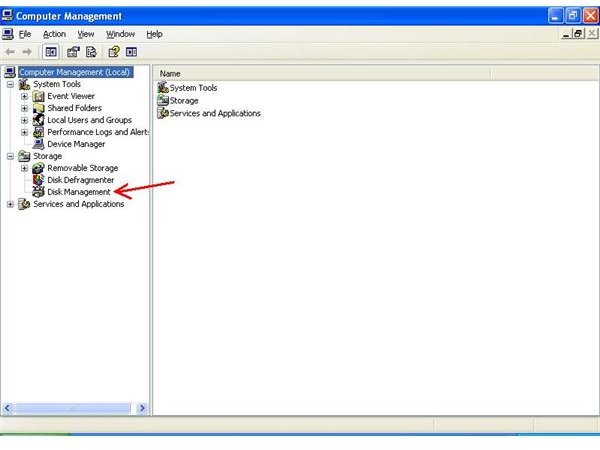Click Performance Logs and Alerts icon

coord(38,132)
